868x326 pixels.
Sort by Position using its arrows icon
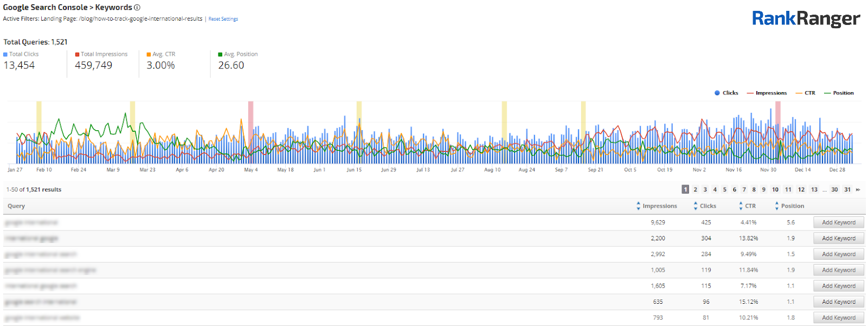[776, 206]
